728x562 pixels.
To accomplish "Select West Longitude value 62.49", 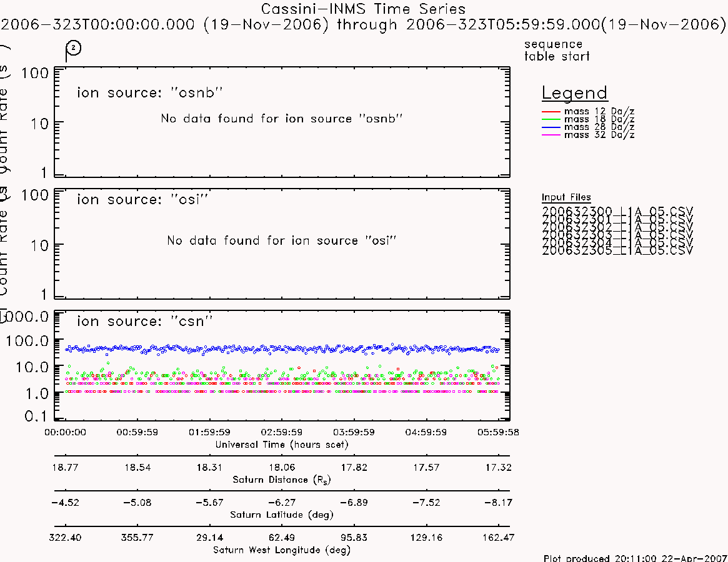I will (x=281, y=538).
